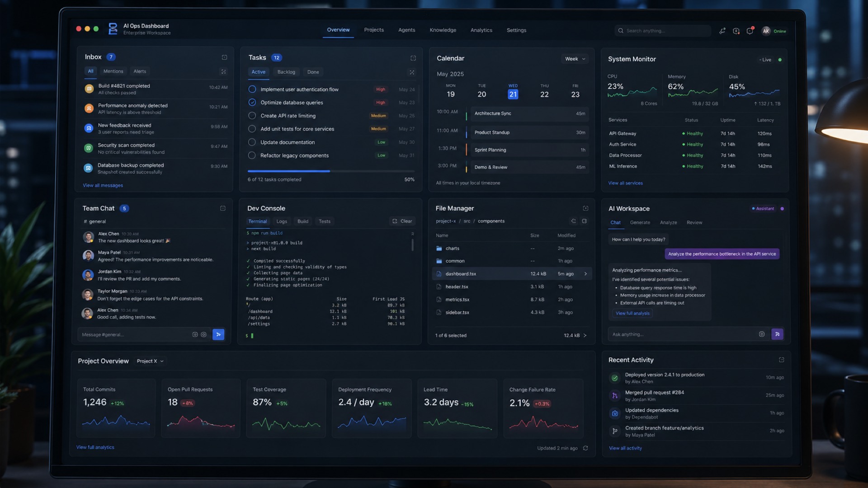Expand the 12.4 kB selection chevron in File Manager footer
Image resolution: width=868 pixels, height=488 pixels.
[585, 335]
